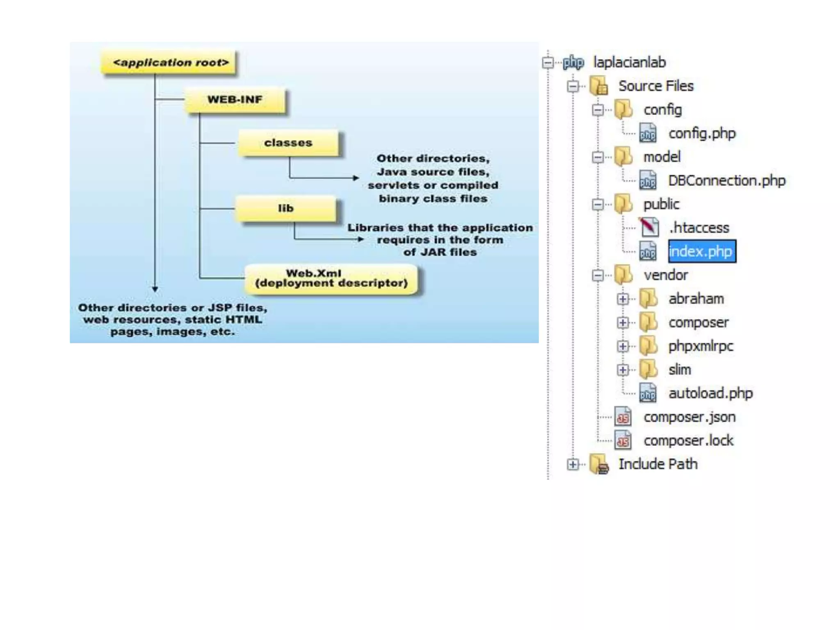840x630 pixels.
Task: Select composer.lock in the tree
Action: (x=688, y=441)
